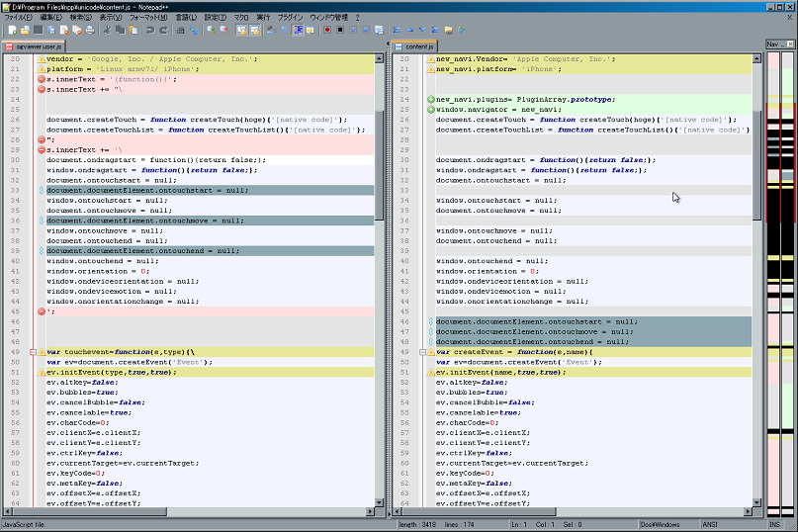Click the Copy toolbar icon
The image size is (798, 532).
click(120, 30)
